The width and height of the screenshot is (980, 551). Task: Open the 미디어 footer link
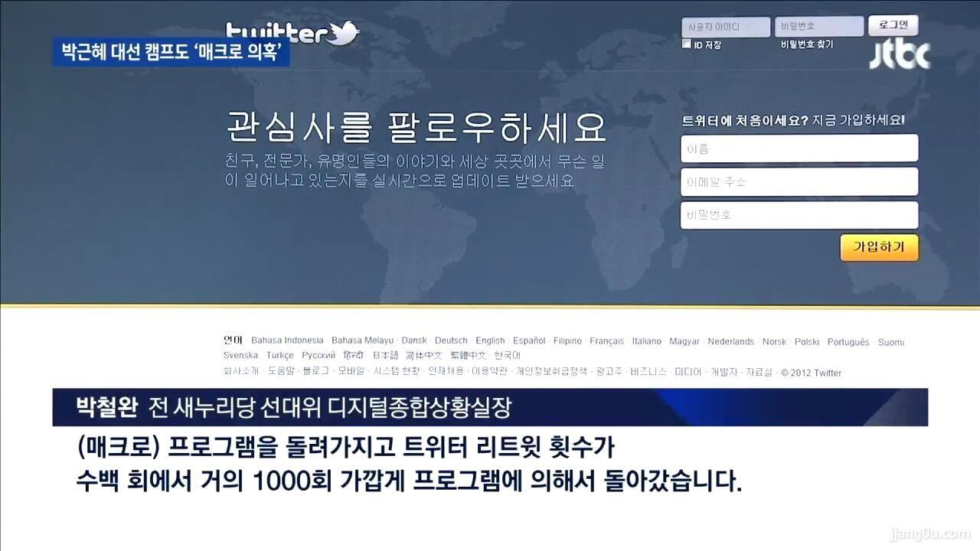pyautogui.click(x=688, y=372)
